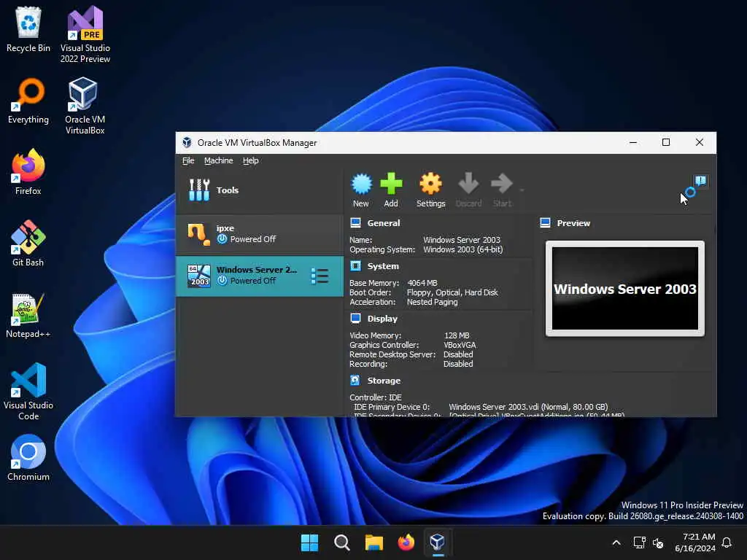The image size is (747, 560).
Task: Click the 'Windows 2003 (64-bit)' operating system value
Action: 463,249
